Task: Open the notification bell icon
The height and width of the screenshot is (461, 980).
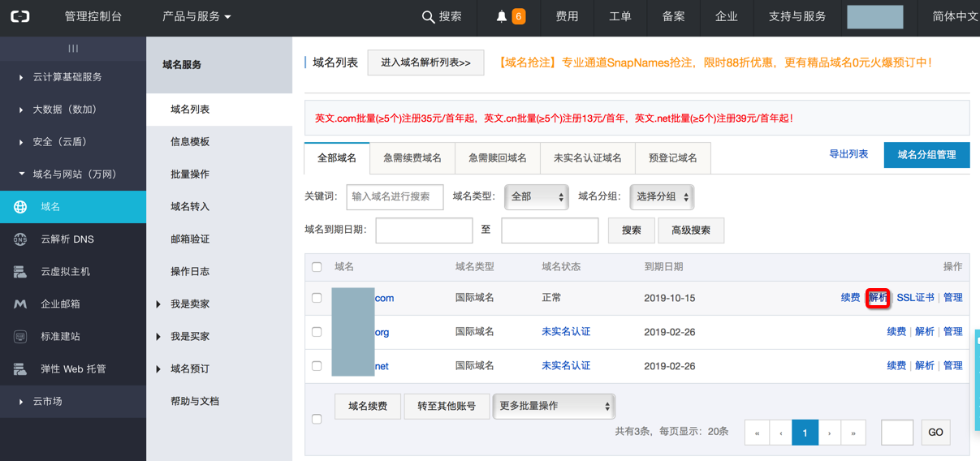Action: [x=502, y=17]
